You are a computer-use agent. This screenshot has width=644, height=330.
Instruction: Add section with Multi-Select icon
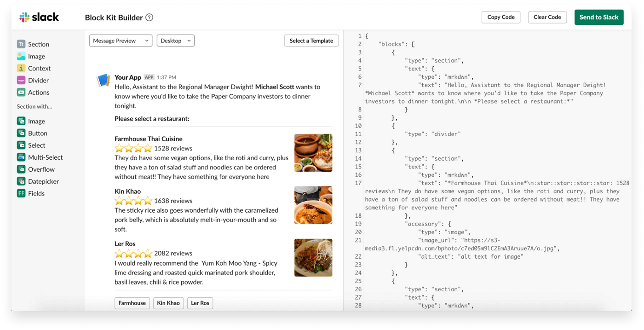[x=21, y=157]
